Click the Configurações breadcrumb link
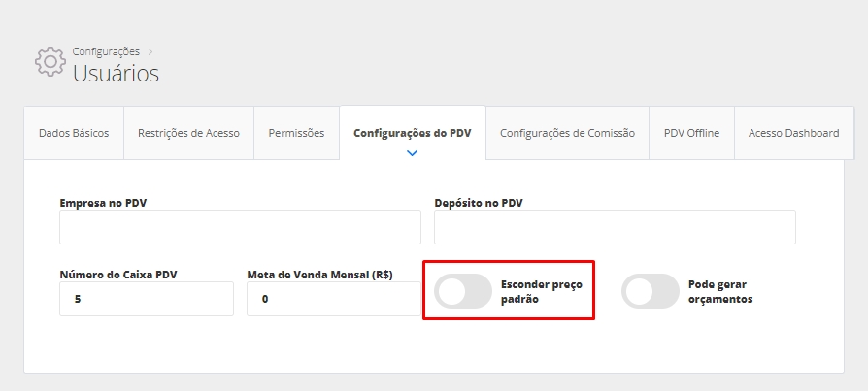Viewport: 868px width, 391px height. [x=106, y=50]
